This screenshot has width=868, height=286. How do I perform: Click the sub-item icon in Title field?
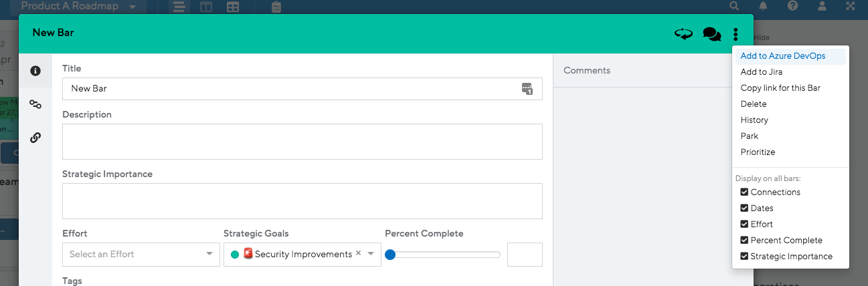coord(527,89)
